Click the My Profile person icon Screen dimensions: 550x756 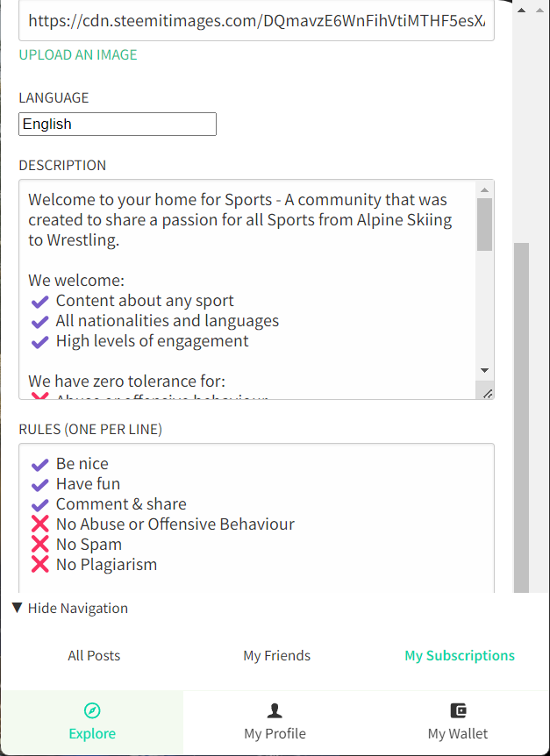tap(275, 710)
